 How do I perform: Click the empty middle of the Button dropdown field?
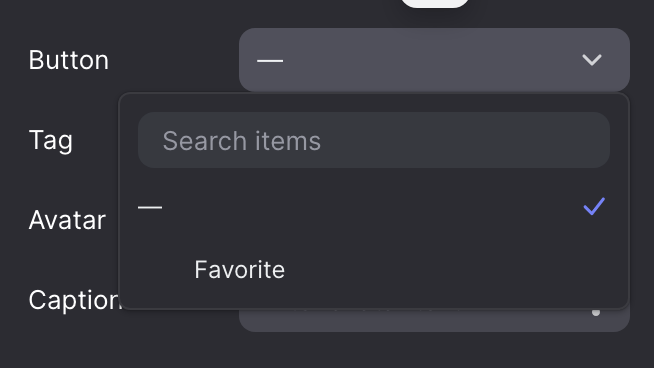tap(430, 60)
